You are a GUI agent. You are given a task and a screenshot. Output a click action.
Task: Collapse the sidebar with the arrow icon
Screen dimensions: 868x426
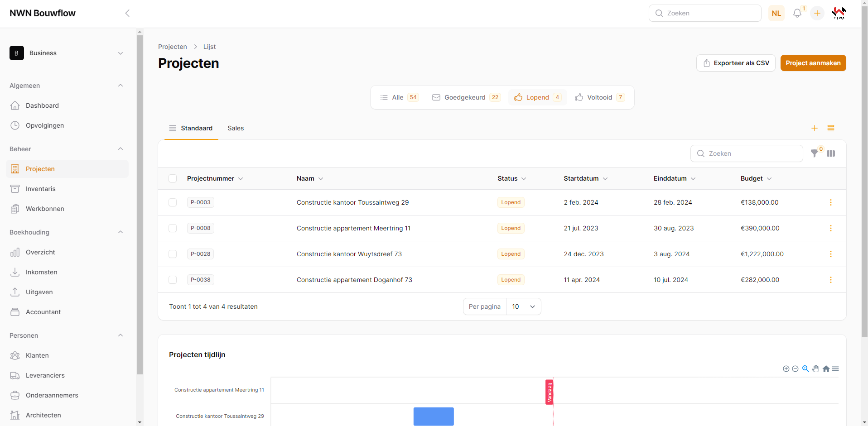point(127,13)
